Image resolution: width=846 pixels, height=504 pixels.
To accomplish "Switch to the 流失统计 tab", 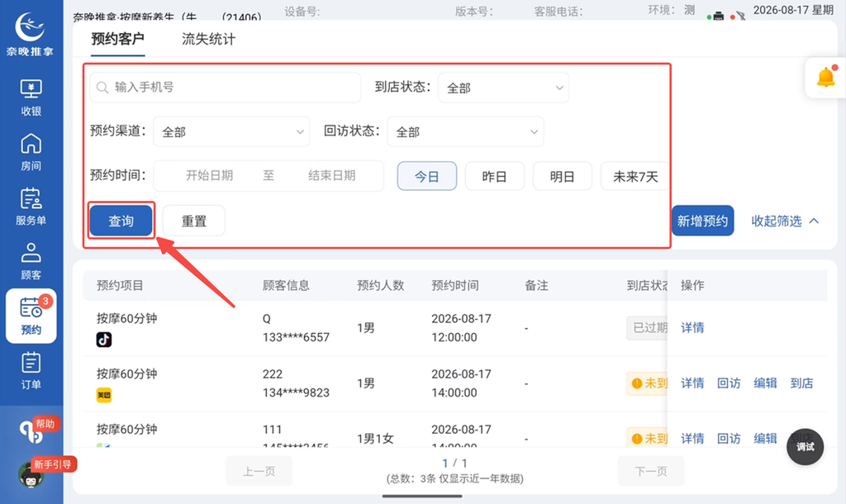I will 208,40.
